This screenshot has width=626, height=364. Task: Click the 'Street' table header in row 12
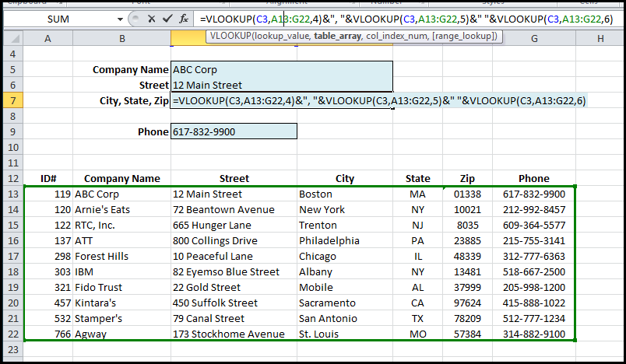[x=234, y=179]
